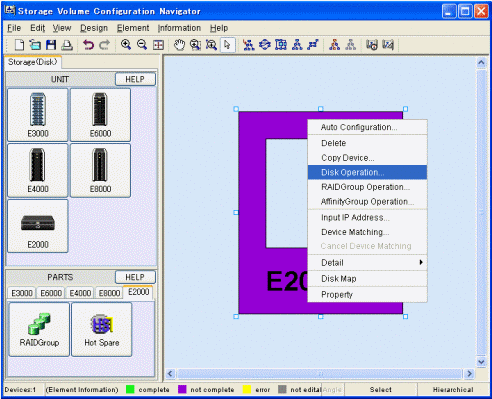This screenshot has height=399, width=492.
Task: Choose the RAIDGroup part
Action: coord(39,329)
